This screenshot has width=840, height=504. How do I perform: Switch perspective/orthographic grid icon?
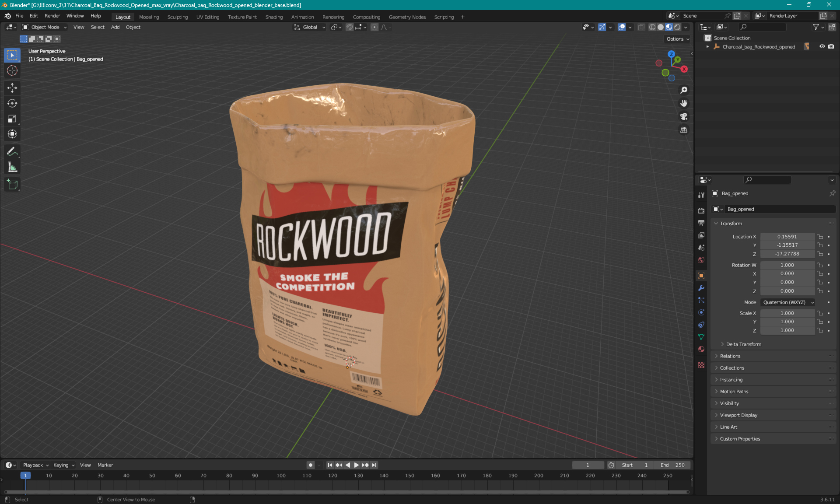[684, 129]
